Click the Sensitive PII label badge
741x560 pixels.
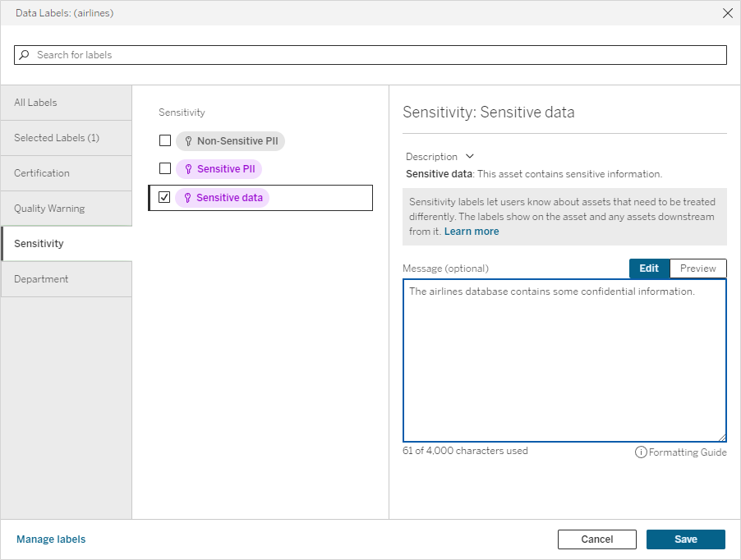point(219,168)
